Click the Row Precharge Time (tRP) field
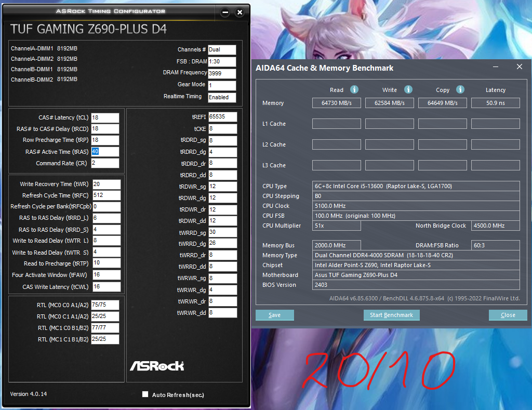 [105, 140]
